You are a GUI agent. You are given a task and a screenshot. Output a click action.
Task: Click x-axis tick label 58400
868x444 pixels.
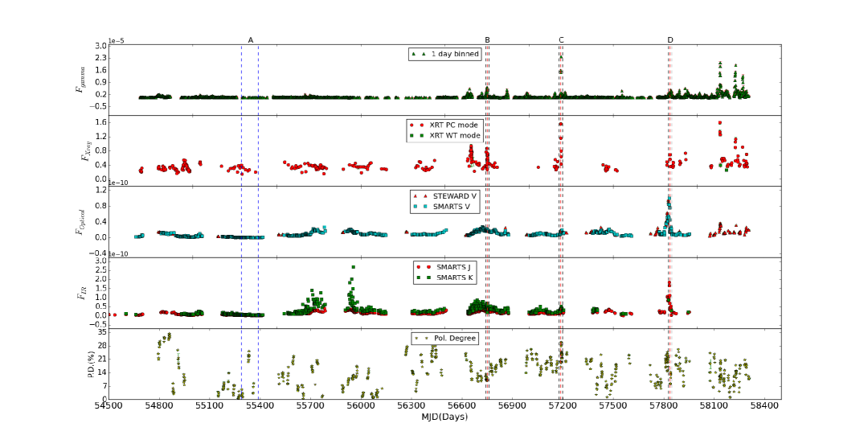coord(764,406)
